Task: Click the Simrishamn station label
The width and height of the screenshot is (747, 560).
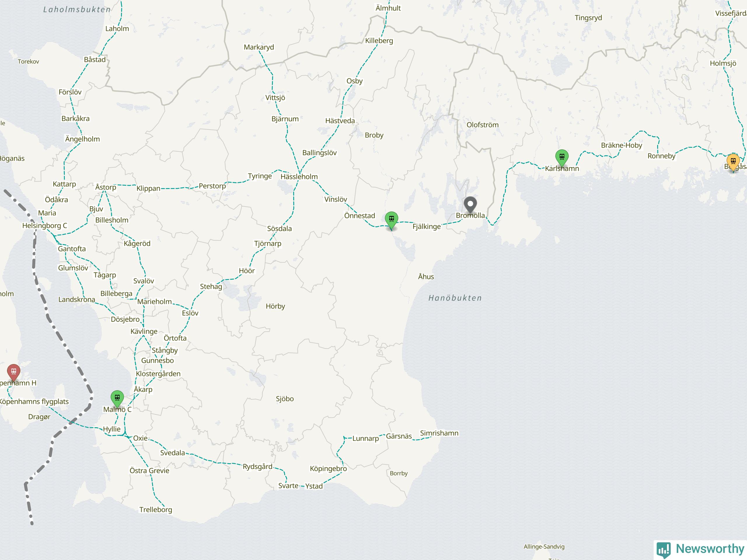Action: click(439, 433)
